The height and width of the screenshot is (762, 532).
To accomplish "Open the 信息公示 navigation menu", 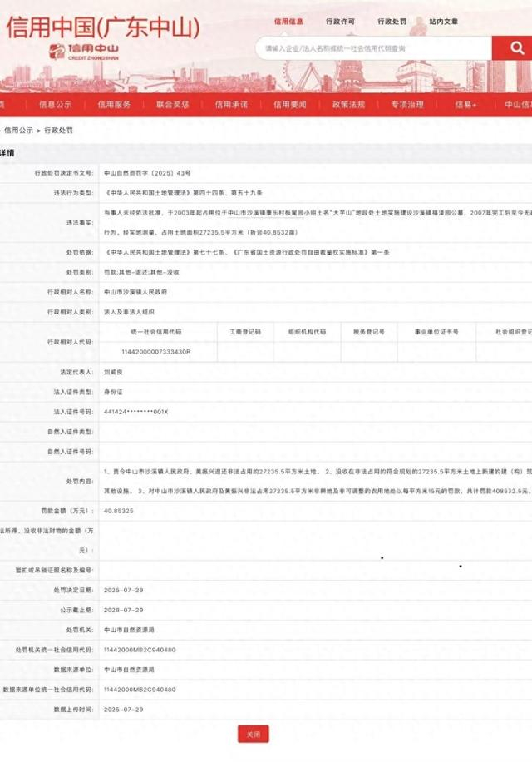I will (x=55, y=105).
